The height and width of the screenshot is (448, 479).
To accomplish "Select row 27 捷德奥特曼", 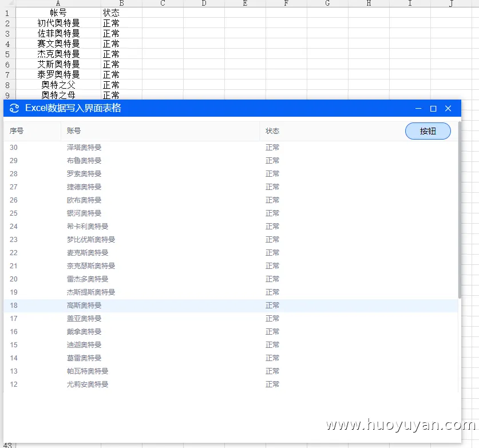I will coord(231,187).
